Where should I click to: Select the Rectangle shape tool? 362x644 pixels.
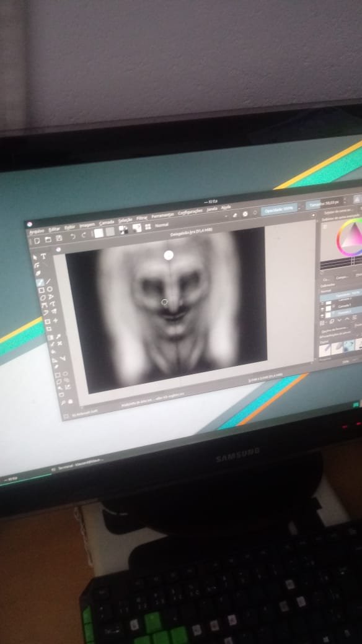(x=42, y=290)
